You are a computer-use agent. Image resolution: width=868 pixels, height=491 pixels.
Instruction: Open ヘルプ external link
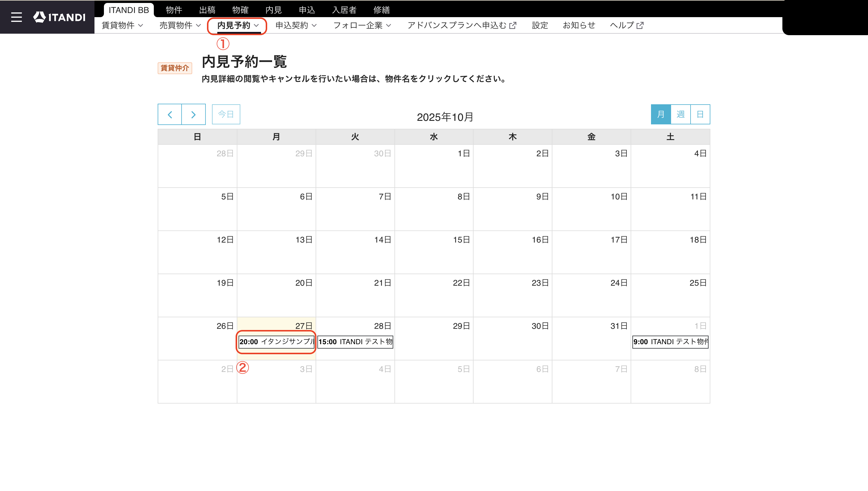point(627,25)
